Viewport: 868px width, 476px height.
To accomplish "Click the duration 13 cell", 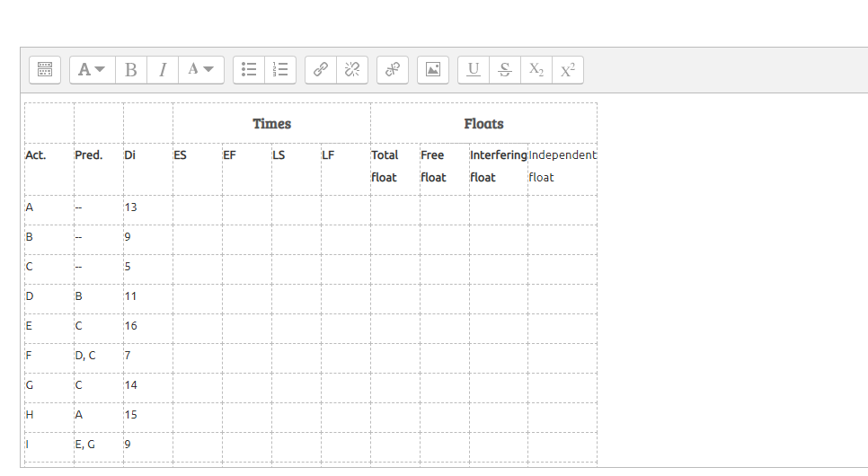I will click(147, 210).
